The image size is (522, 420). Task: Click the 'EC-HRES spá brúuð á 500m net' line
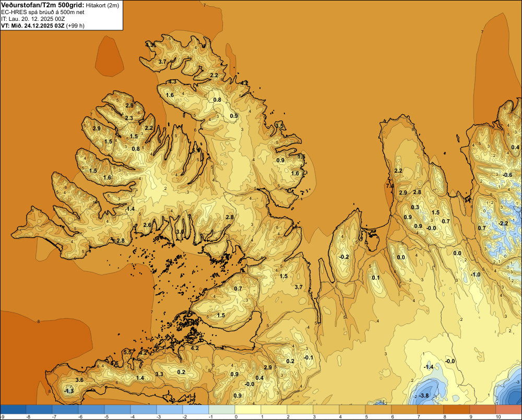43,12
